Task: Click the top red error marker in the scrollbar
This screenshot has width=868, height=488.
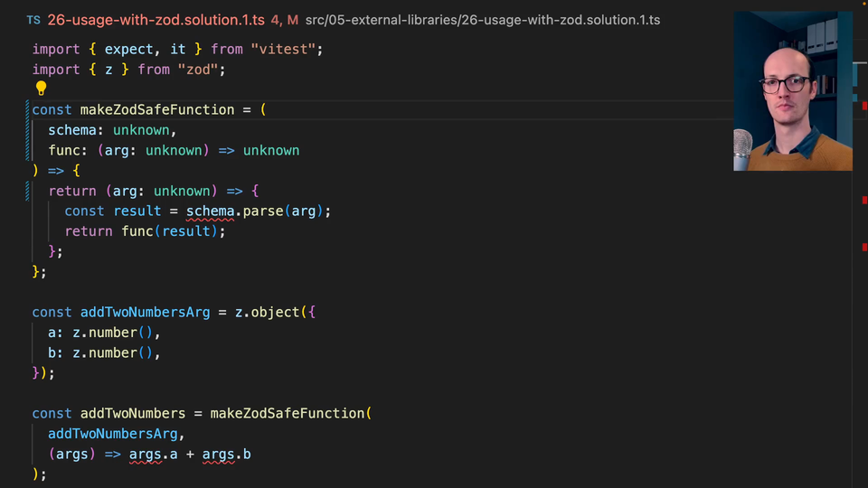Action: 863,106
